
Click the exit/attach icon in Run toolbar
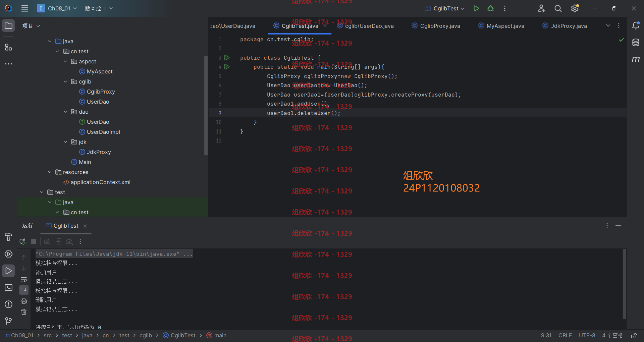click(x=59, y=241)
